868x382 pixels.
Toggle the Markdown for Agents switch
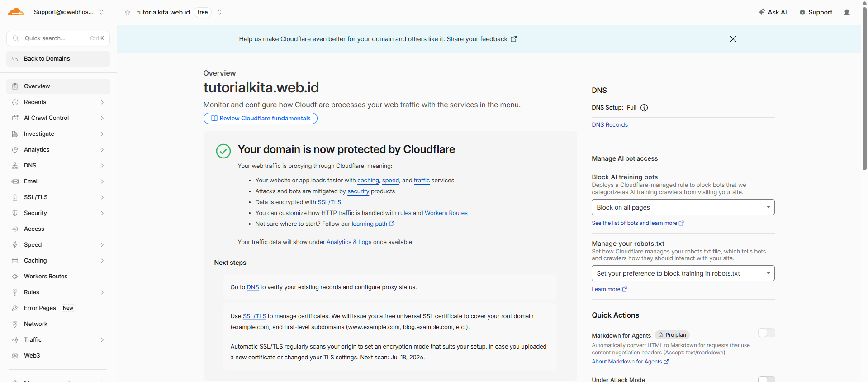[x=766, y=333]
